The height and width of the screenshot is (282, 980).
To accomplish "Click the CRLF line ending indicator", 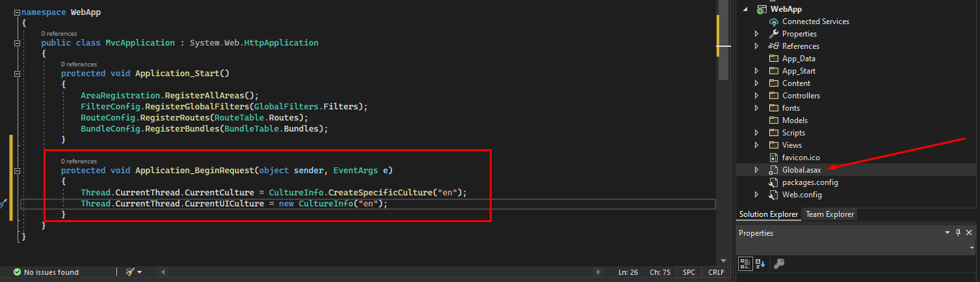I will [x=716, y=272].
